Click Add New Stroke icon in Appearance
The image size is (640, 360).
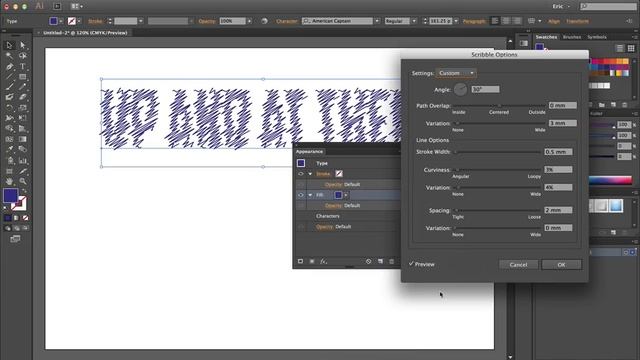[300, 261]
